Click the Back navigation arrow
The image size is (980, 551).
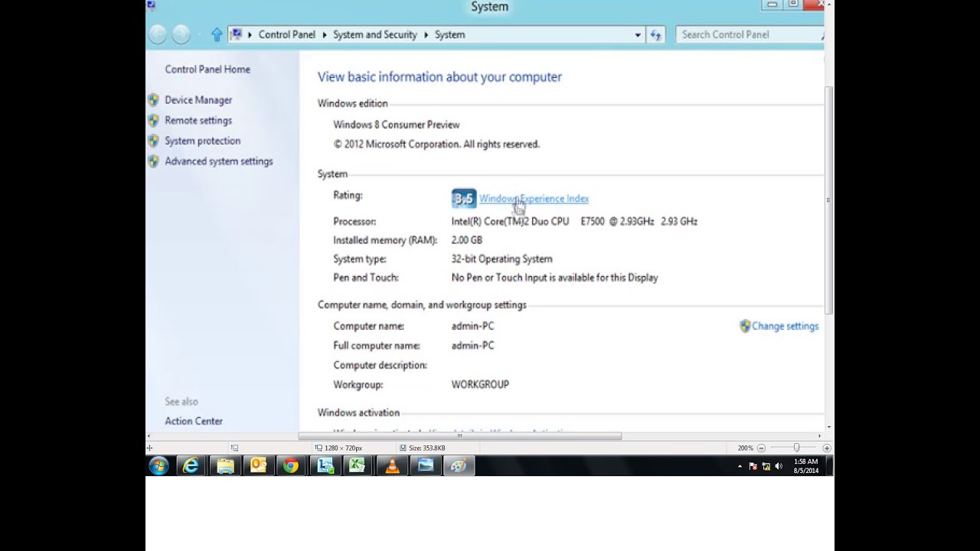pos(158,34)
